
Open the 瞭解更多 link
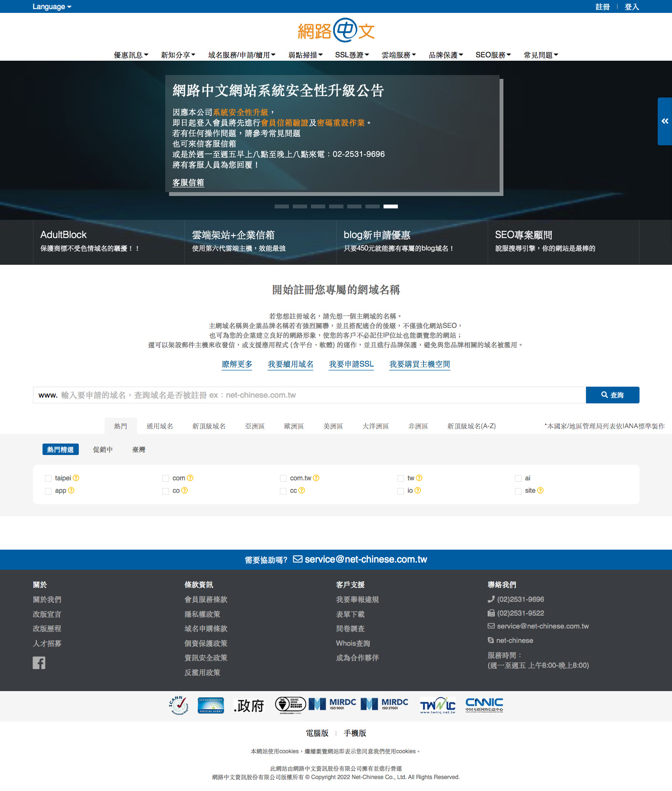click(x=237, y=364)
